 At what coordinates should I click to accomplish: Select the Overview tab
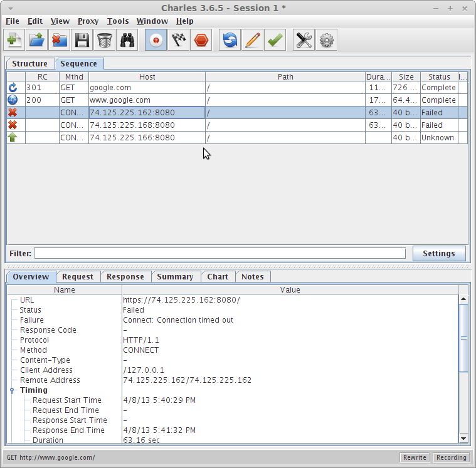pyautogui.click(x=31, y=277)
